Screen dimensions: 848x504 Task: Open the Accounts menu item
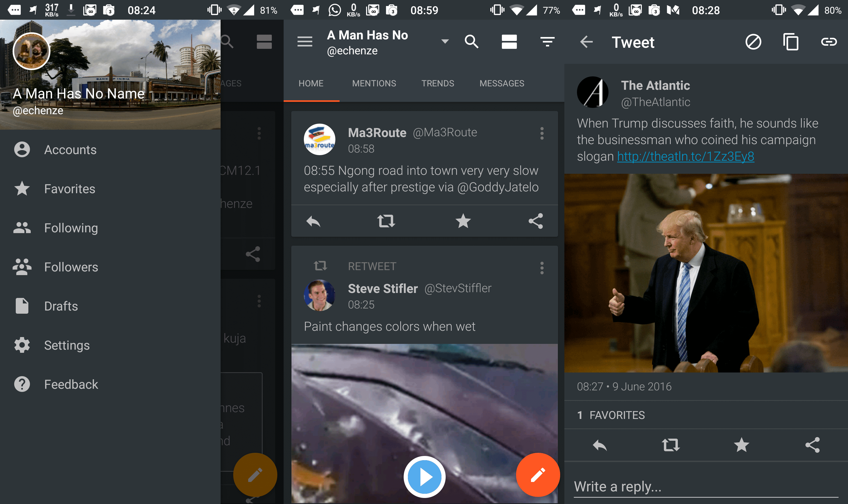(x=110, y=150)
